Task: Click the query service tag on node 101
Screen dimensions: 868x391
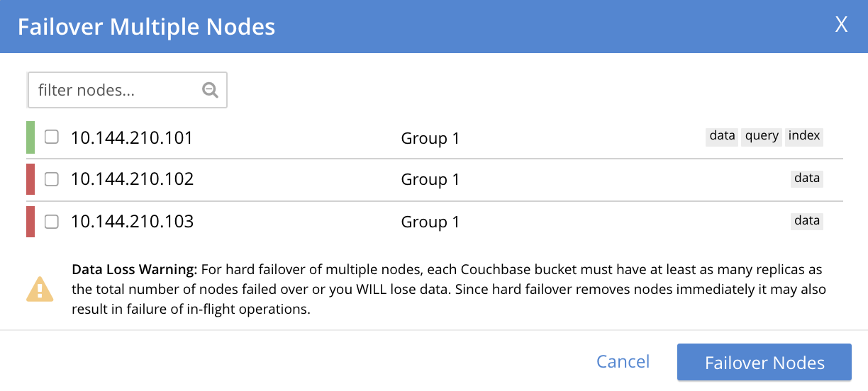Action: [762, 136]
